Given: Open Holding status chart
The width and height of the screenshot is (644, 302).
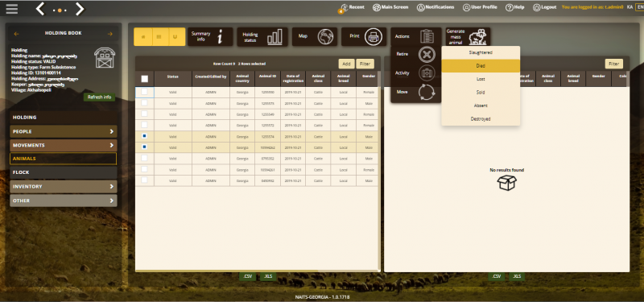Looking at the screenshot, I should click(x=262, y=36).
